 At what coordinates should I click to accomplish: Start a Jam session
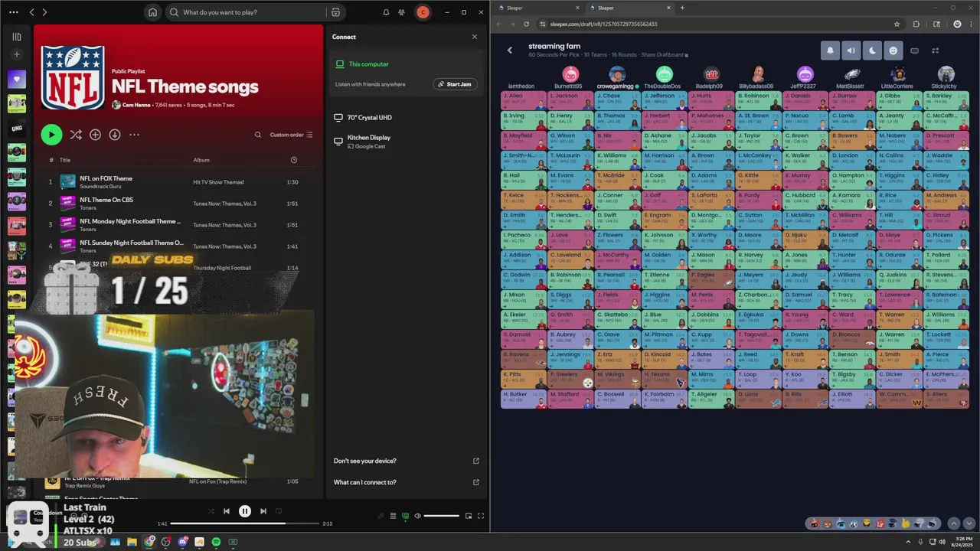pyautogui.click(x=455, y=84)
